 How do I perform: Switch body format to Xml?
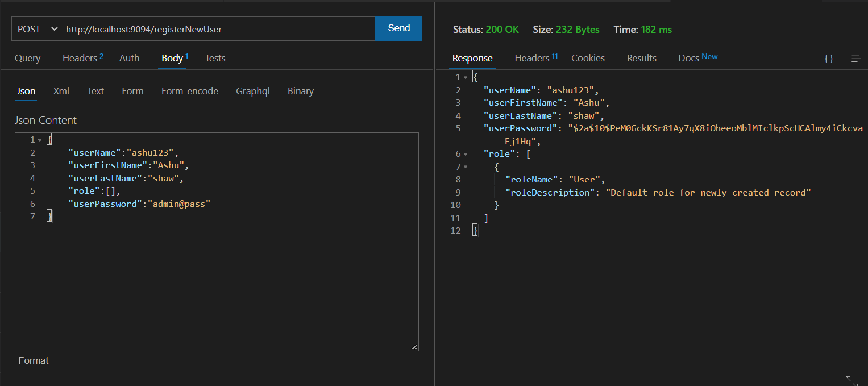pyautogui.click(x=61, y=91)
